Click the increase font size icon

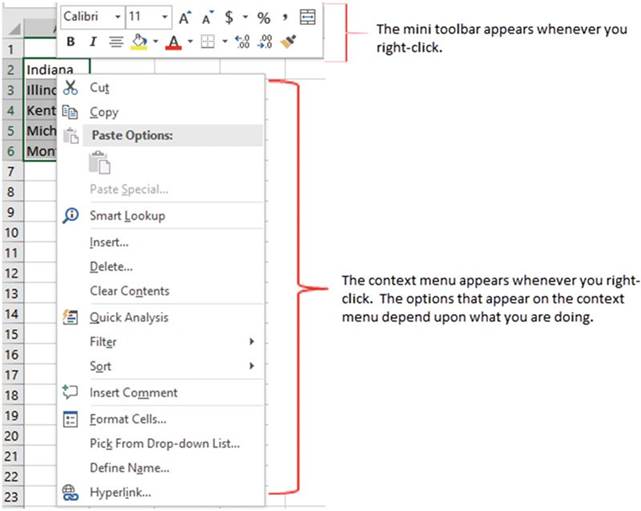pos(185,17)
